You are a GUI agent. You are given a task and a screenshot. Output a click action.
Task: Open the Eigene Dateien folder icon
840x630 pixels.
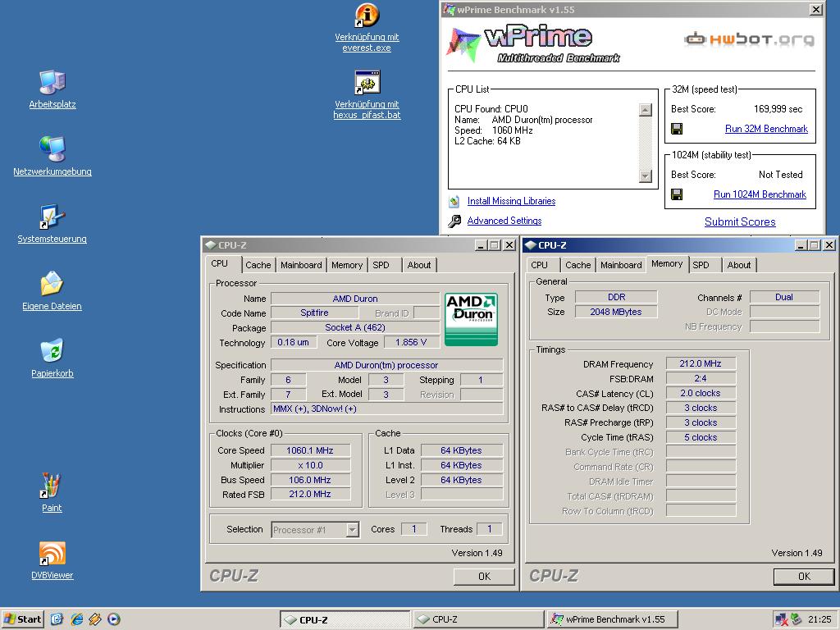pos(52,283)
